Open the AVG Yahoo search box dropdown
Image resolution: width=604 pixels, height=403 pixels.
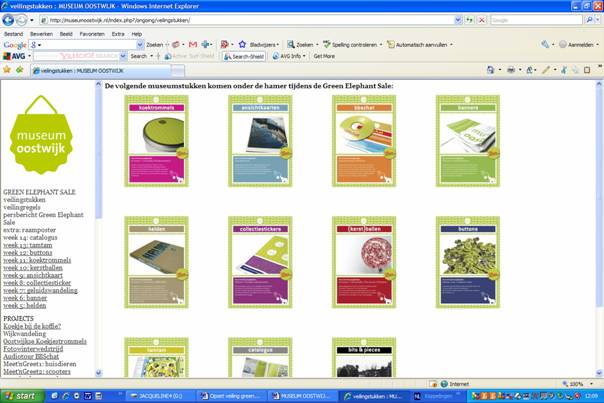click(123, 56)
